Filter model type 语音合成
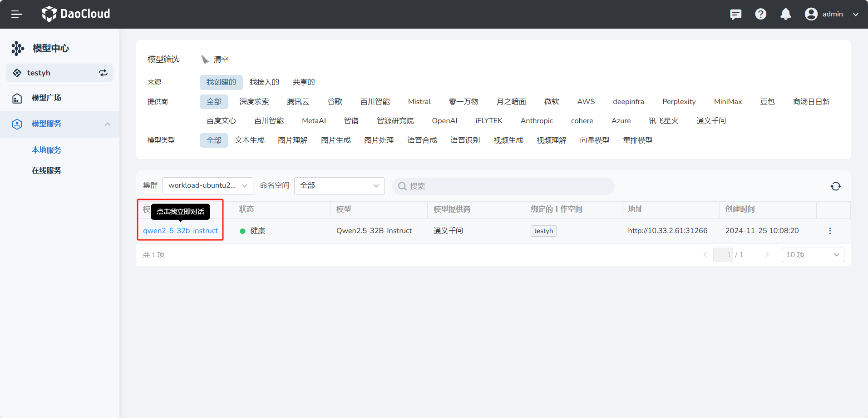This screenshot has height=418, width=868. pyautogui.click(x=422, y=140)
